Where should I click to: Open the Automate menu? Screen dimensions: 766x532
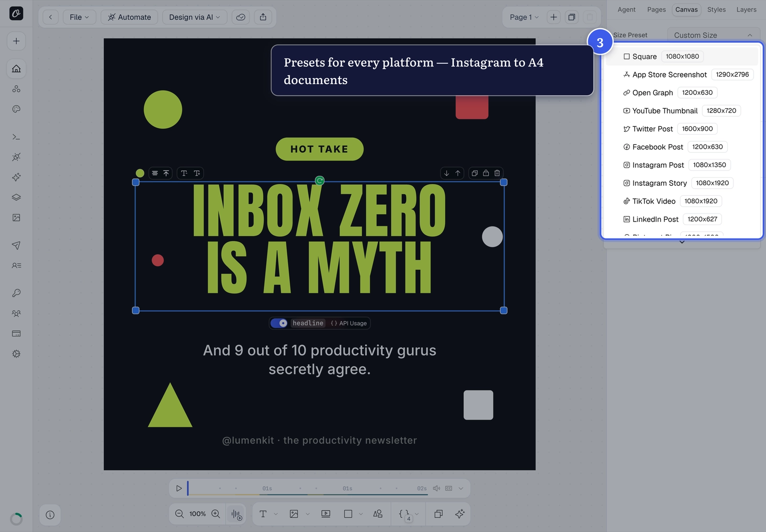[129, 17]
